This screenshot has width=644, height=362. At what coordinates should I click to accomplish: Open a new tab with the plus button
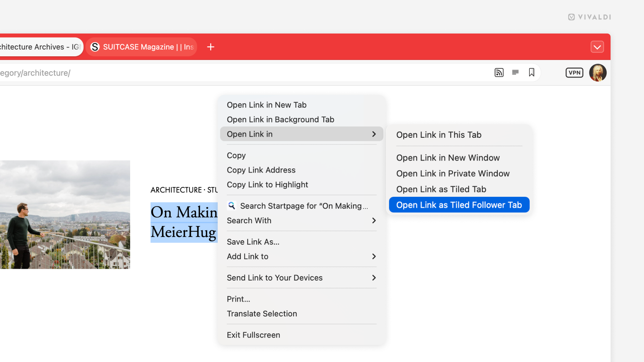coord(211,47)
